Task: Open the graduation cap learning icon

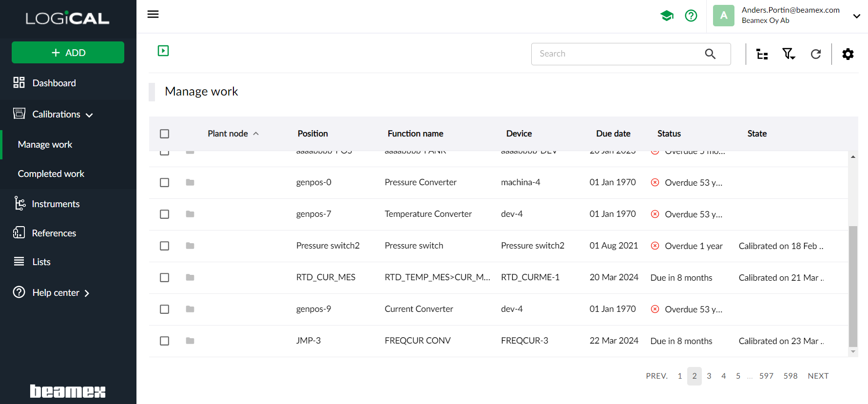Action: click(667, 16)
